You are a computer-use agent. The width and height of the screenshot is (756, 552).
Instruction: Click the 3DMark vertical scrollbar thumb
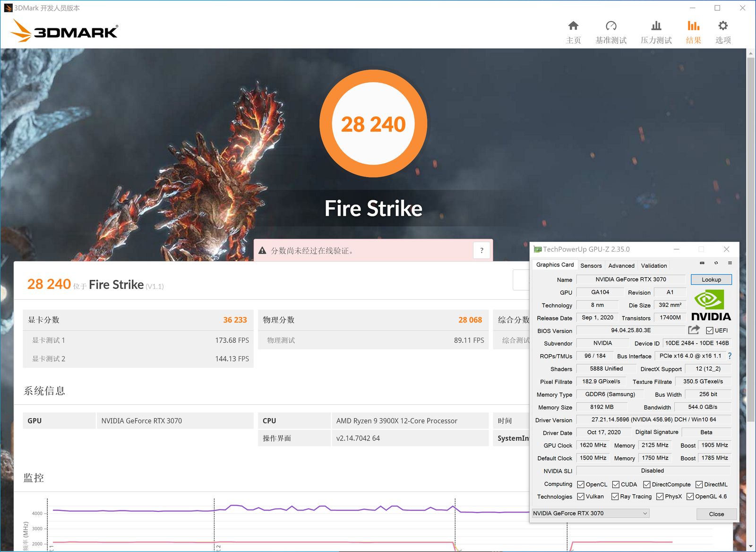tap(751, 240)
